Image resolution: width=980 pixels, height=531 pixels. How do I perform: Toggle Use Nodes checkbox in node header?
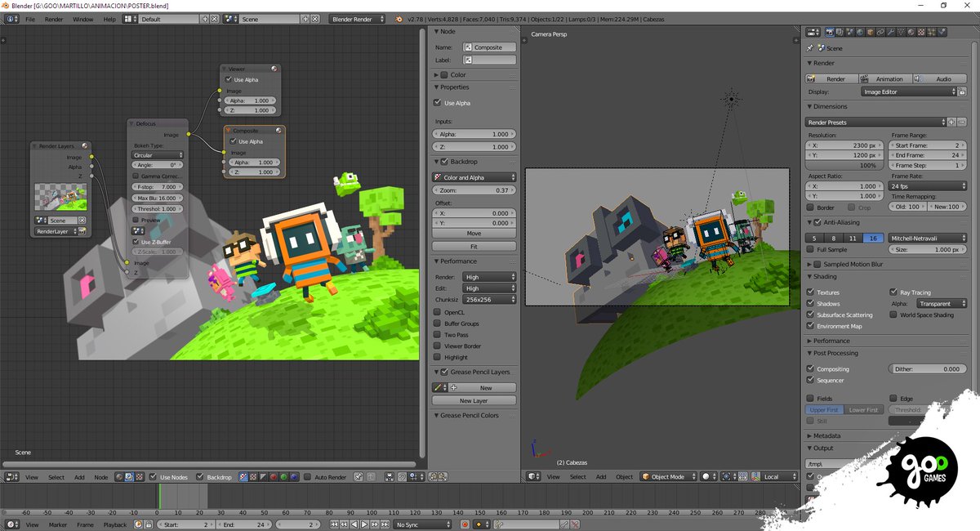(154, 477)
